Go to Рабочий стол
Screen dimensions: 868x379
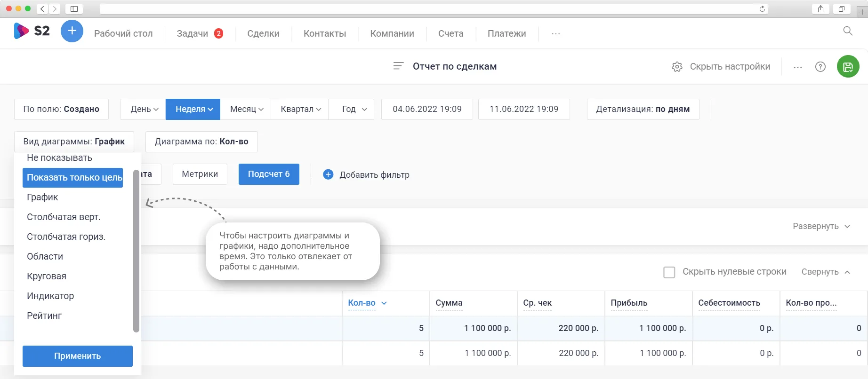pos(123,33)
